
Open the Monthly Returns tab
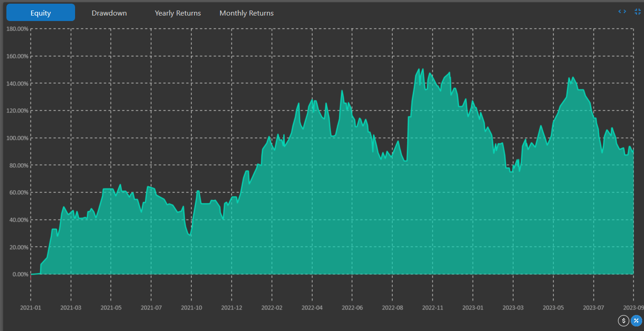(246, 13)
